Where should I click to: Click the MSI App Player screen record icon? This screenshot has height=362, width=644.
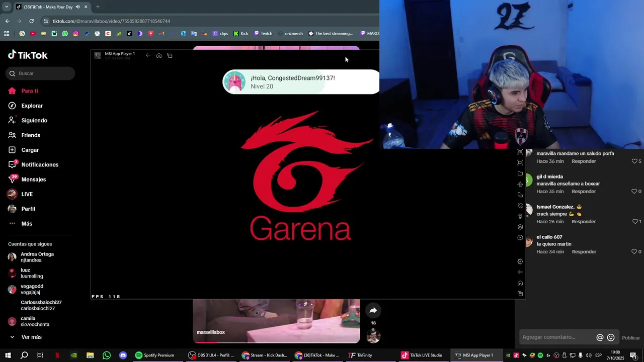tap(520, 162)
